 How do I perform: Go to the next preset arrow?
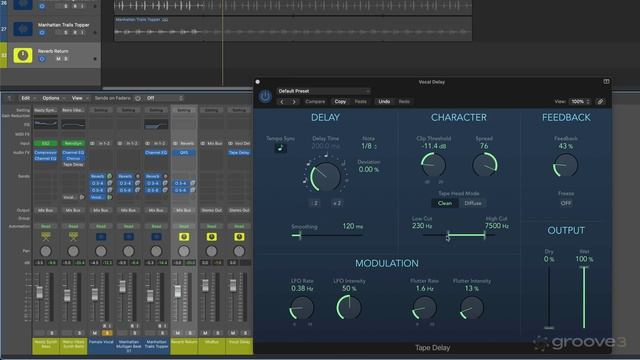[x=294, y=102]
